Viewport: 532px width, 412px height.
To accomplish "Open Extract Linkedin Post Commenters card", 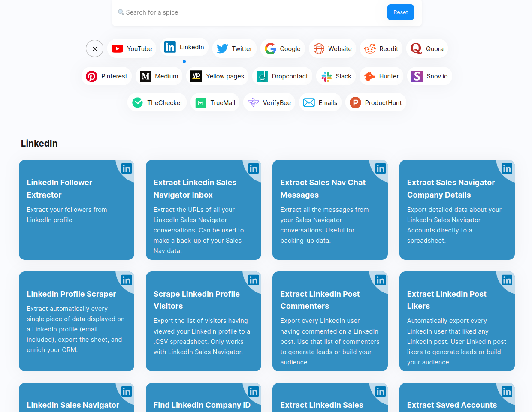I will tap(330, 321).
